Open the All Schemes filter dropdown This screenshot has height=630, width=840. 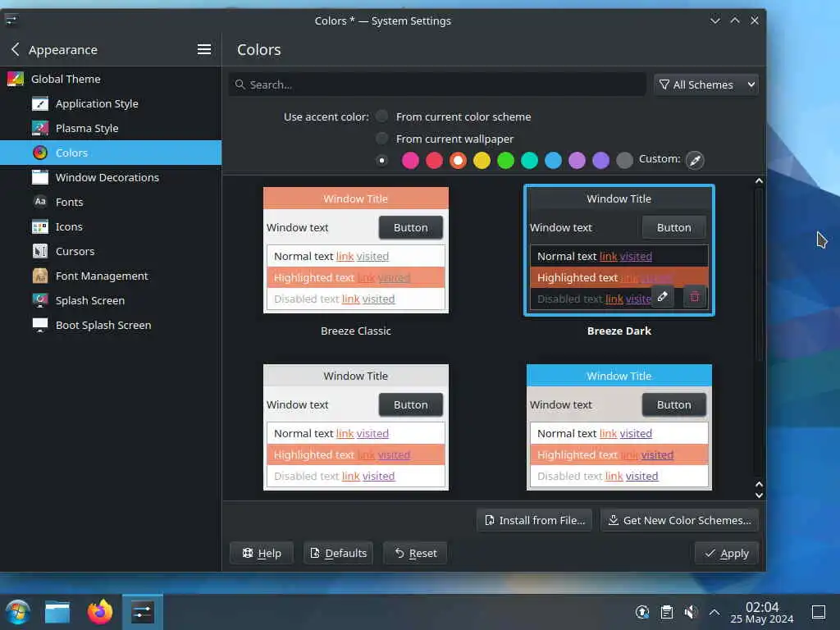tap(706, 84)
